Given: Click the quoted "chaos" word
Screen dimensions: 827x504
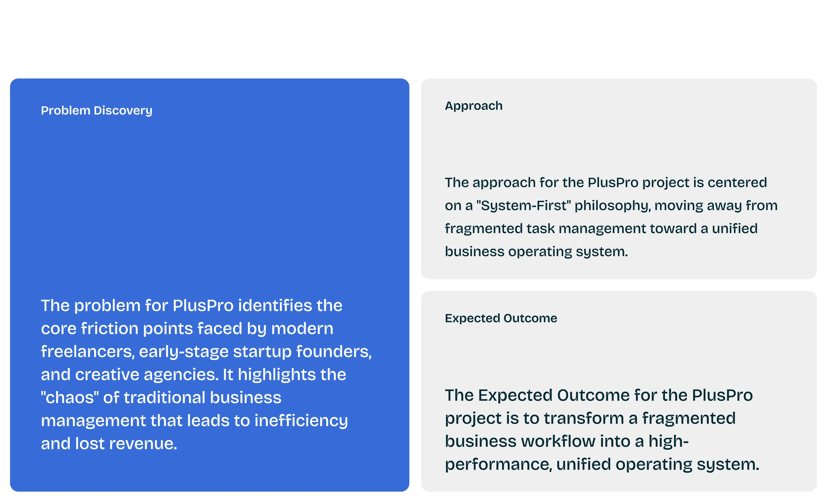Looking at the screenshot, I should 70,398.
